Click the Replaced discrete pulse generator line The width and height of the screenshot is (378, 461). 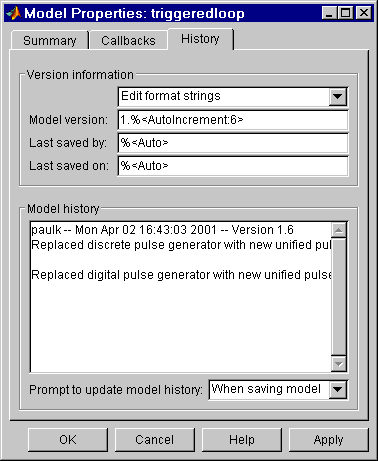click(x=181, y=245)
